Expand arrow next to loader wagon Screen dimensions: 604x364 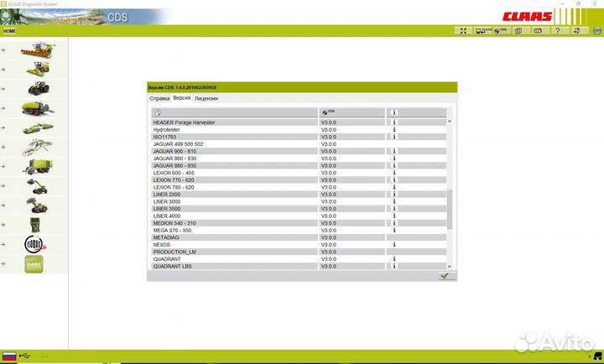tap(3, 167)
